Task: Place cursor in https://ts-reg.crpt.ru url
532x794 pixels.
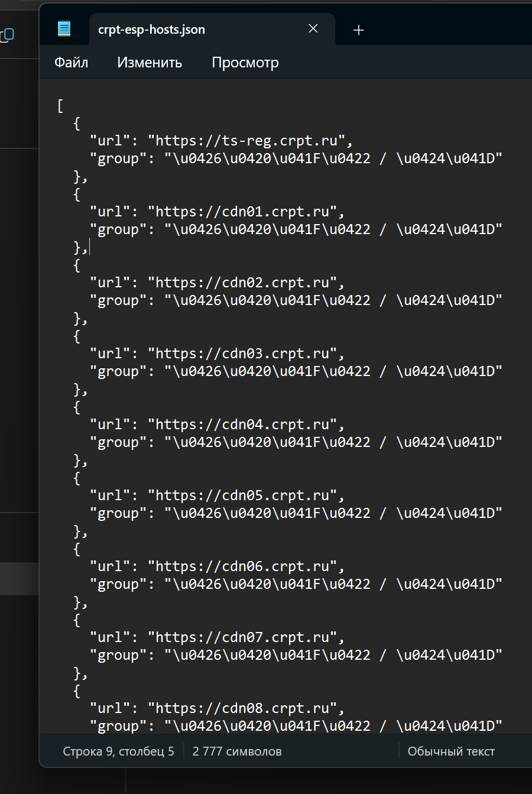Action: tap(246, 141)
